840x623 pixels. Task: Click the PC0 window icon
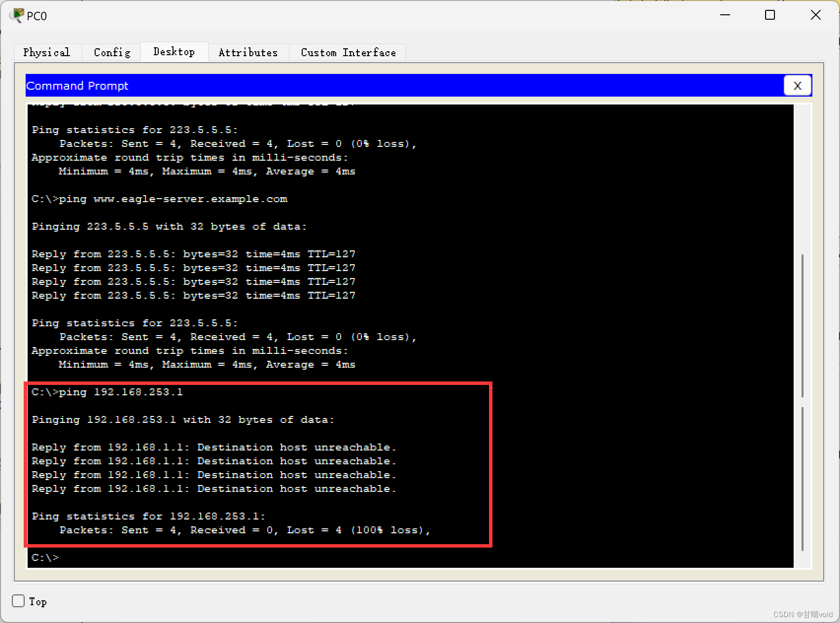coord(18,15)
